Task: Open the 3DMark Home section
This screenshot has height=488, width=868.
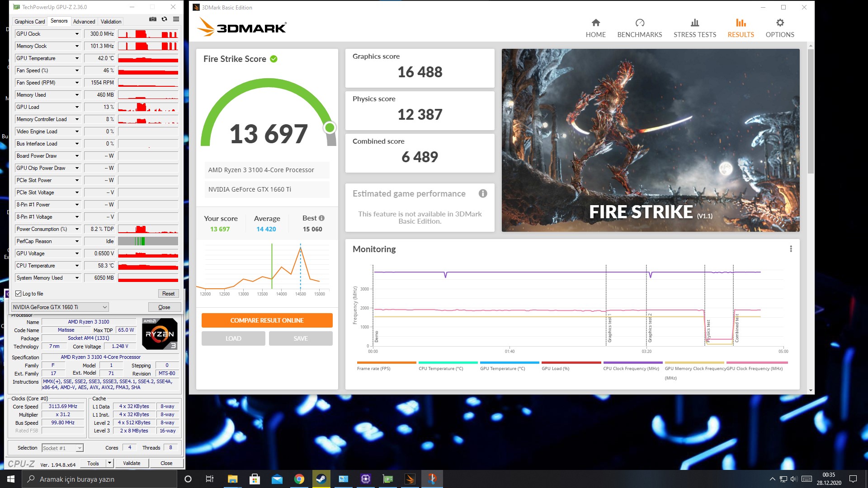Action: [595, 28]
